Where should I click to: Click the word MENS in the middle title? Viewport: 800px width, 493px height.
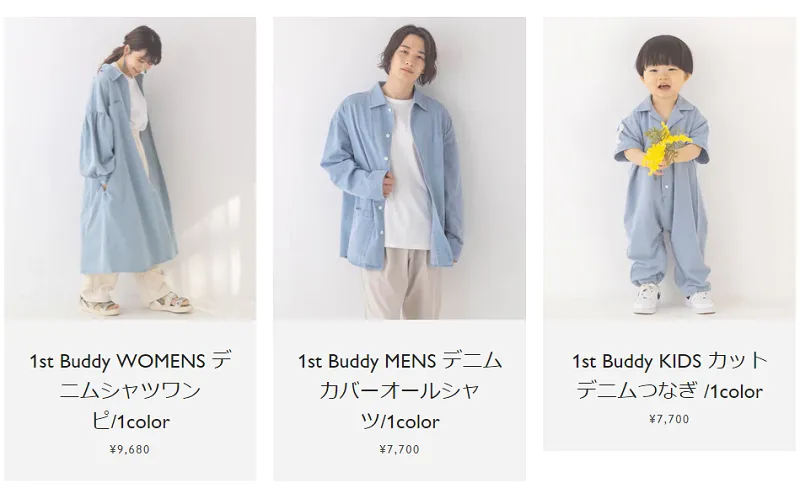coord(410,361)
